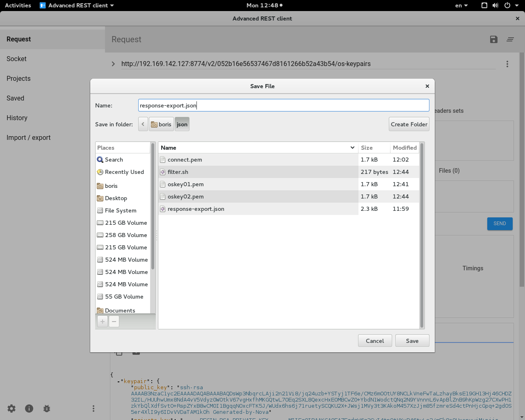Open the request options lines icon
The width and height of the screenshot is (525, 420).
point(510,39)
